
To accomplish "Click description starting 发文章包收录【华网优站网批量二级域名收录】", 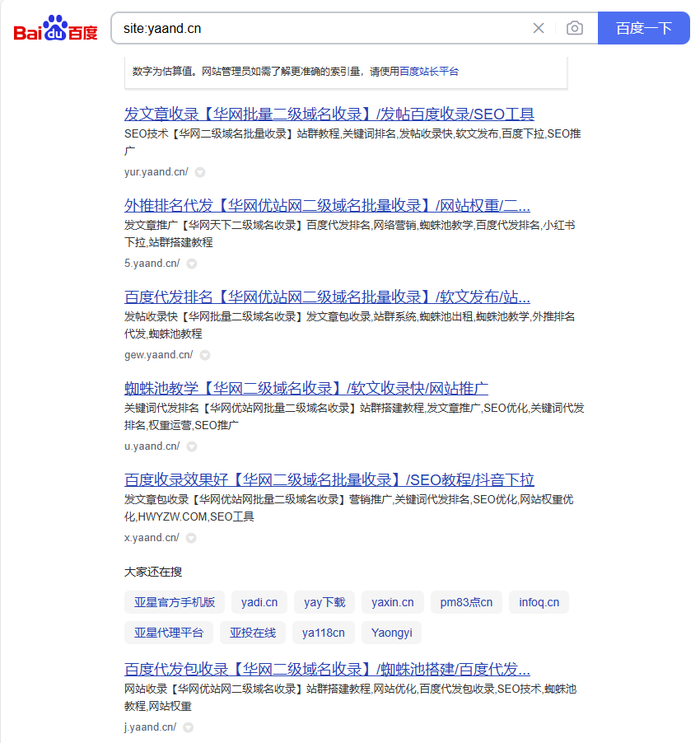I will coord(348,508).
